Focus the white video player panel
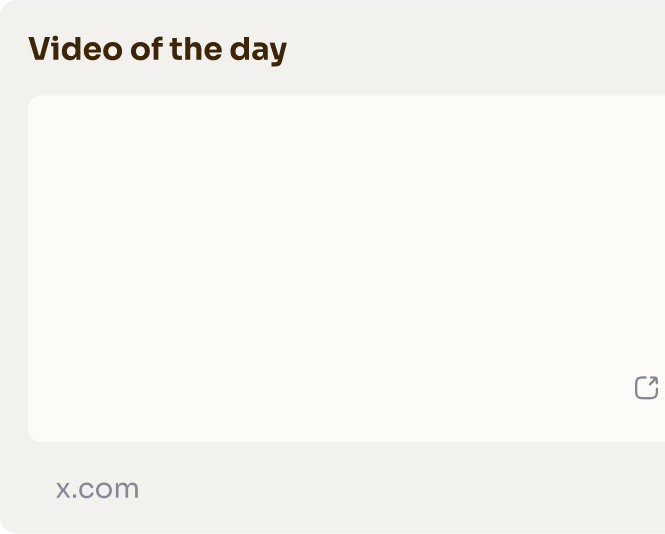665x534 pixels. (x=346, y=268)
